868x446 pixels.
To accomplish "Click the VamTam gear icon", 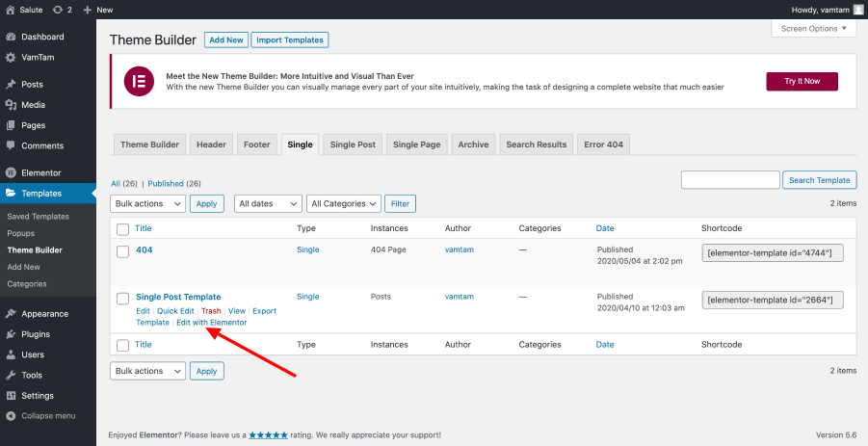I will (11, 58).
